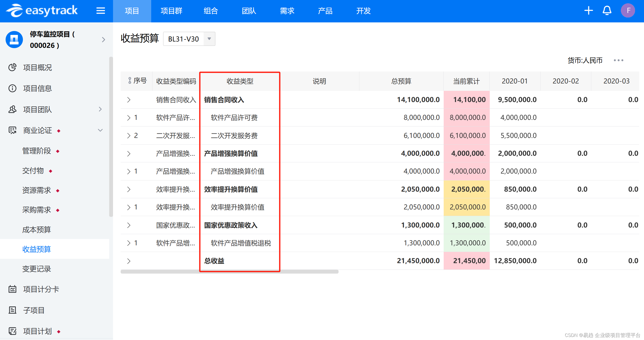Click the 项目计分卡 sidebar icon
Image resolution: width=644 pixels, height=340 pixels.
tap(12, 289)
